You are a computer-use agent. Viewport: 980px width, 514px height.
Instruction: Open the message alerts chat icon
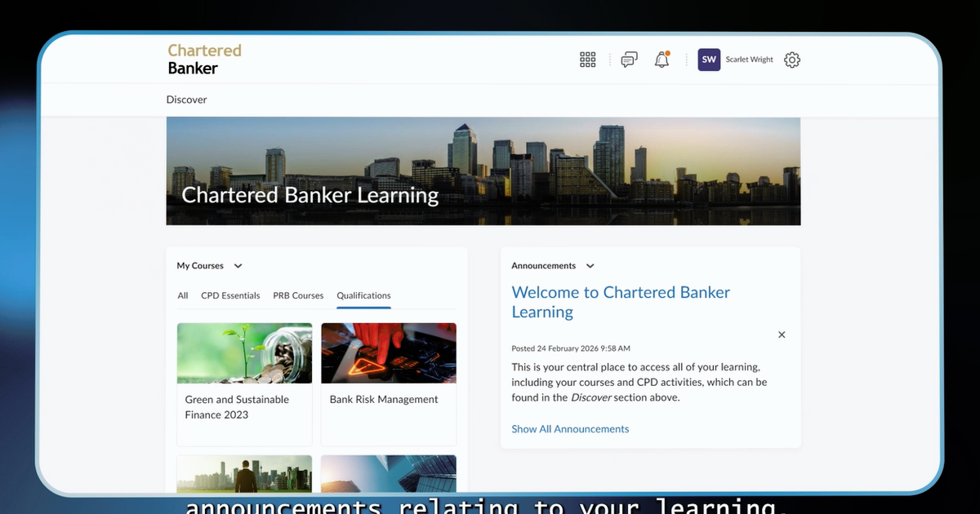pyautogui.click(x=629, y=60)
